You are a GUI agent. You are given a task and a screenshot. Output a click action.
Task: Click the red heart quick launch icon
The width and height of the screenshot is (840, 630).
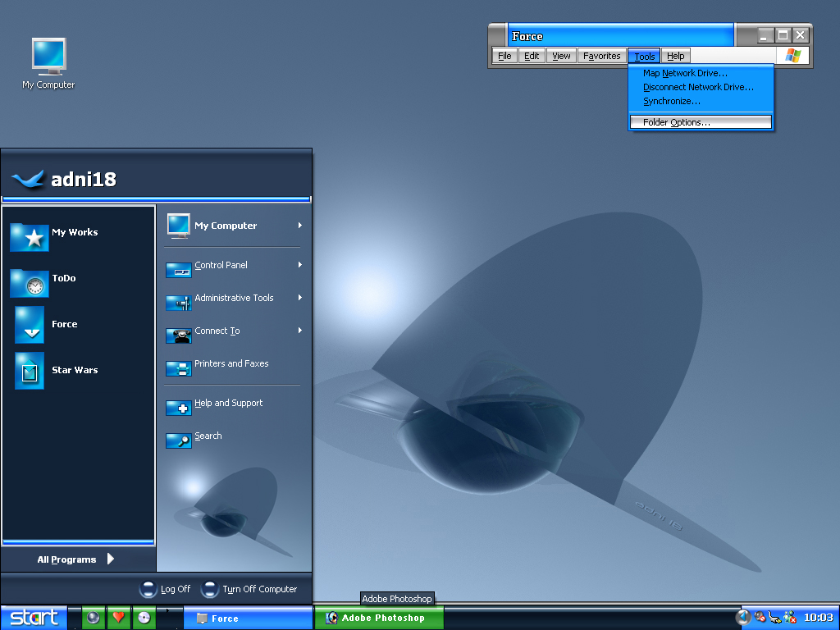pos(118,618)
